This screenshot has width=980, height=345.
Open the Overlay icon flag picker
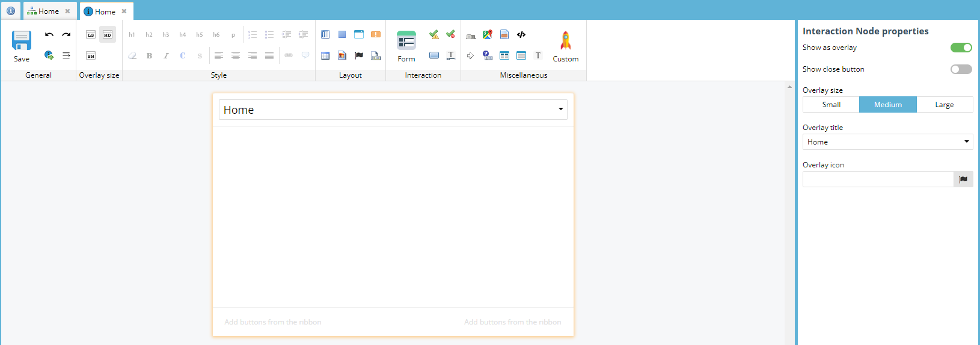click(x=963, y=179)
